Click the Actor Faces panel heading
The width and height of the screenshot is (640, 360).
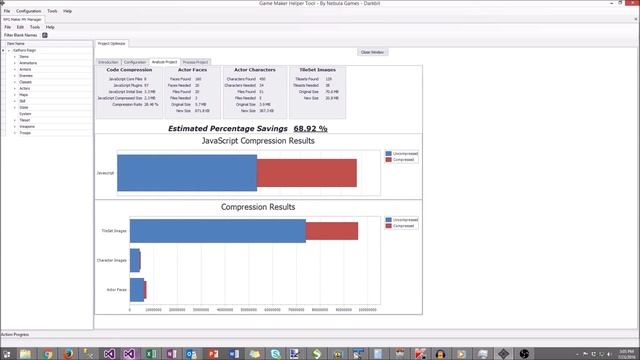pos(192,70)
